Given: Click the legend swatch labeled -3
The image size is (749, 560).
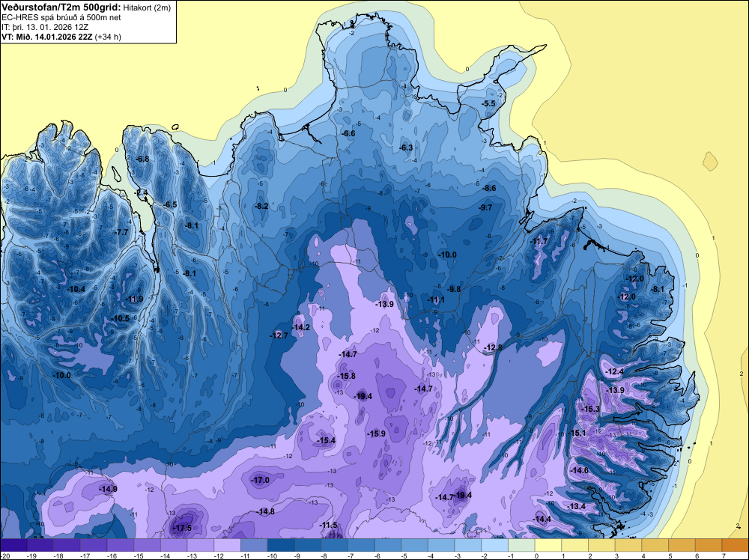Looking at the screenshot, I should point(468,545).
